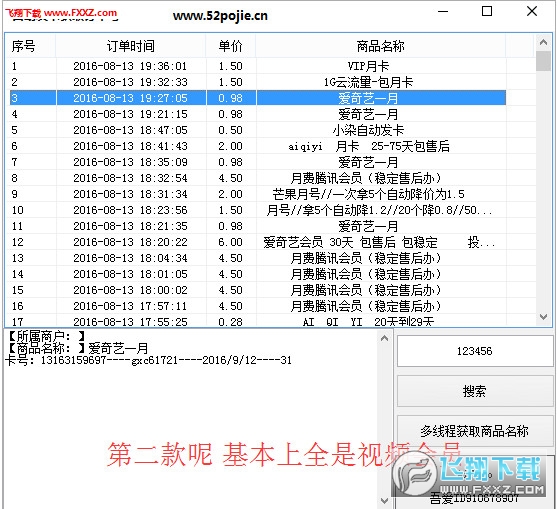Click the order list scroll down arrow
The height and width of the screenshot is (509, 557).
(x=543, y=316)
